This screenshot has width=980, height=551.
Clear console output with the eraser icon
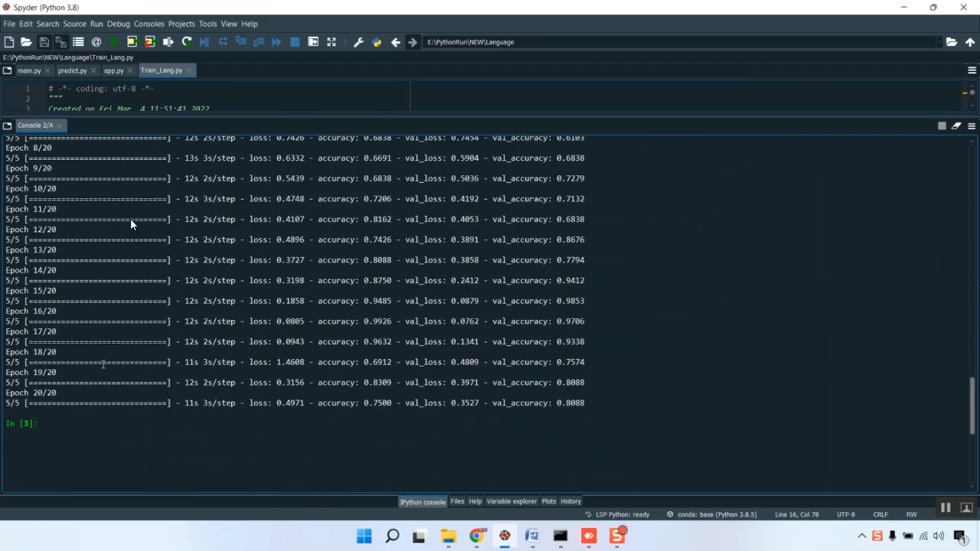point(956,126)
